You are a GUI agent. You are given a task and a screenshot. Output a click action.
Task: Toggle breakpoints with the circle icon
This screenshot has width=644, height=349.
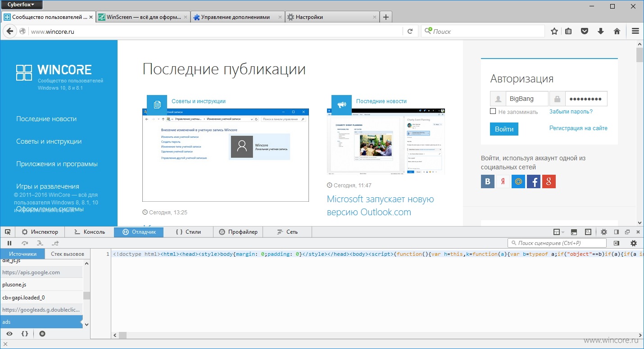point(42,334)
